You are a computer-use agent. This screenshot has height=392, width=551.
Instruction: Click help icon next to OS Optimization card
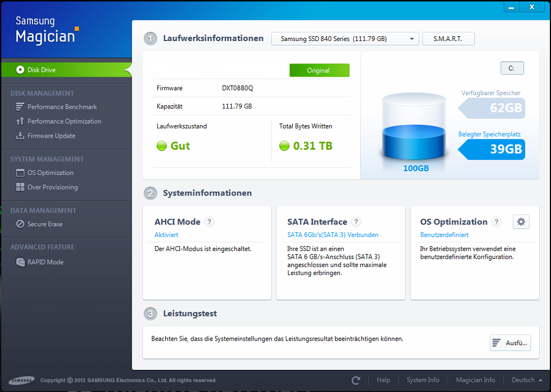tap(496, 221)
